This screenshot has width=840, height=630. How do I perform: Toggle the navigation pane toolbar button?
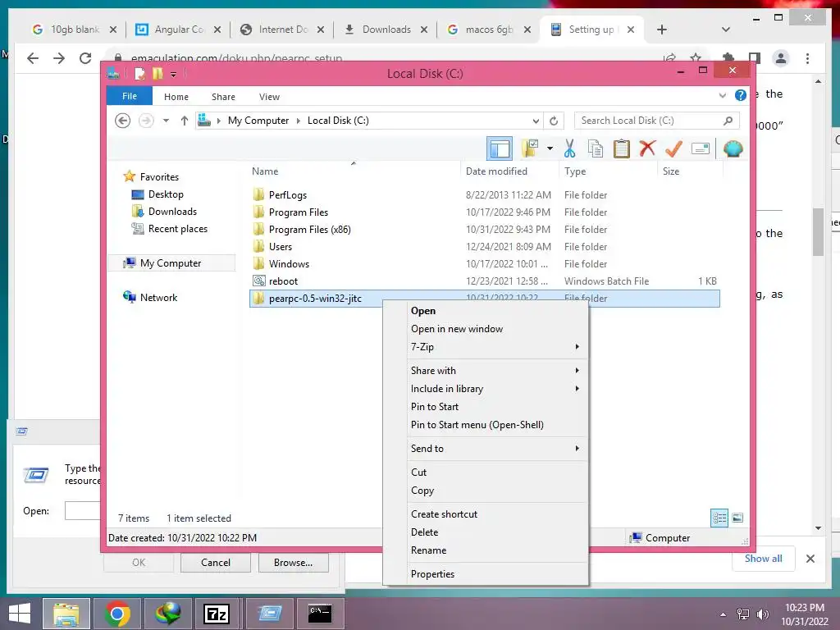coord(500,148)
